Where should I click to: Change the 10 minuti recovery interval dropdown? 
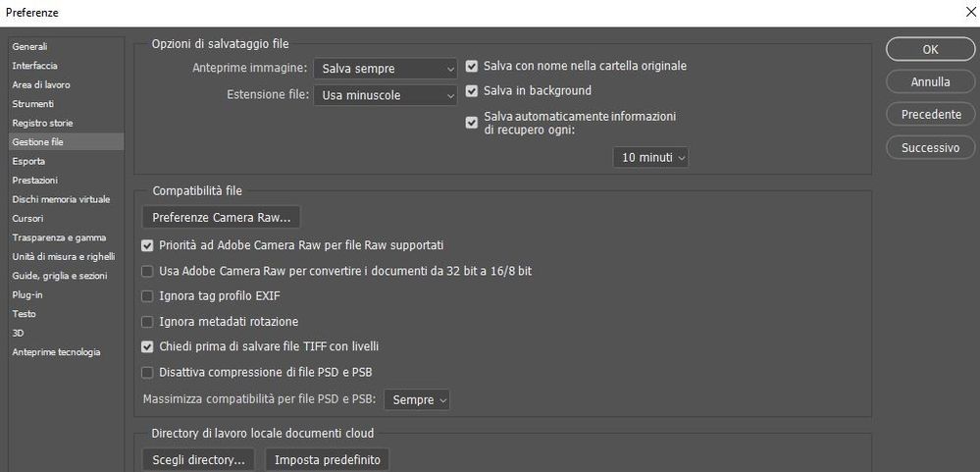coord(650,158)
